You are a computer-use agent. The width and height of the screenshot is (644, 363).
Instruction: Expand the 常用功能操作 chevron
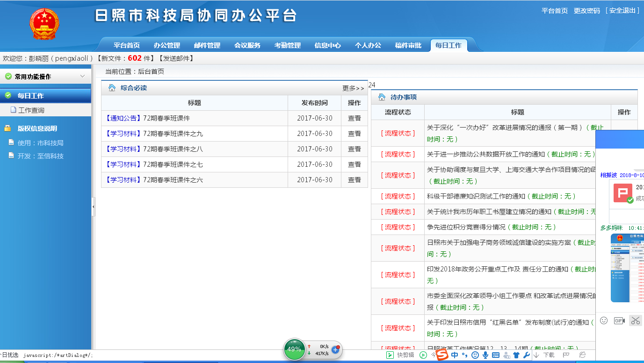(83, 76)
